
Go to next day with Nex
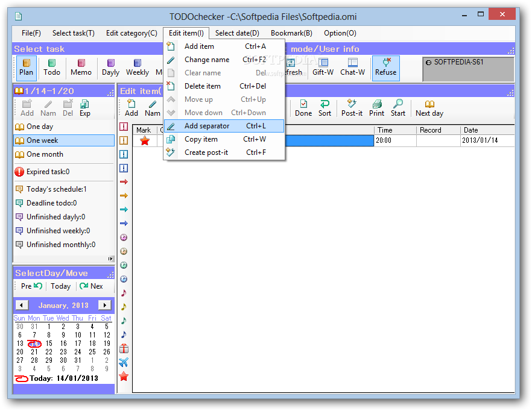(x=91, y=286)
